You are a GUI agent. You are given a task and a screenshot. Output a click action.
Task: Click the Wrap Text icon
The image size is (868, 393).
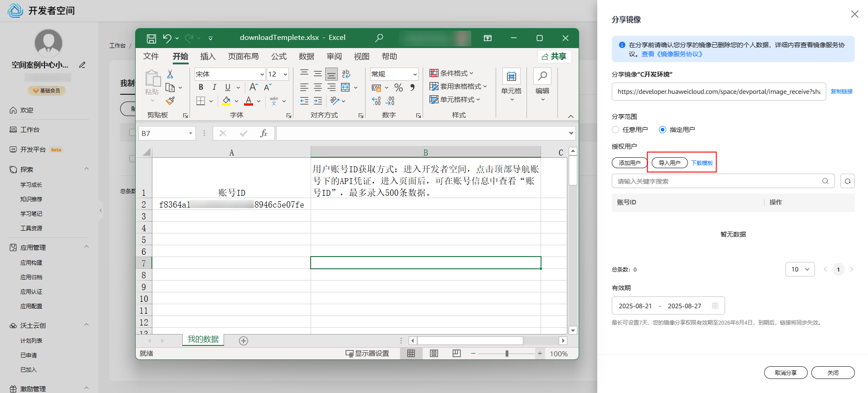coord(346,73)
